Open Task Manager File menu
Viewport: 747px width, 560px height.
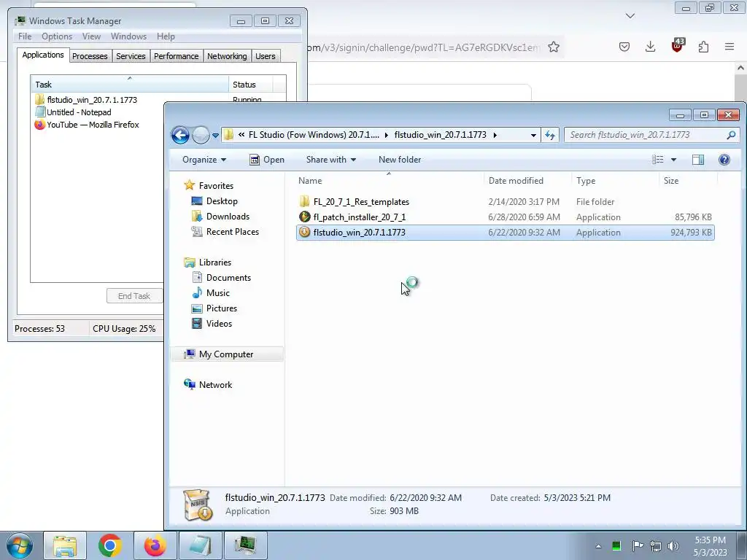pyautogui.click(x=25, y=36)
